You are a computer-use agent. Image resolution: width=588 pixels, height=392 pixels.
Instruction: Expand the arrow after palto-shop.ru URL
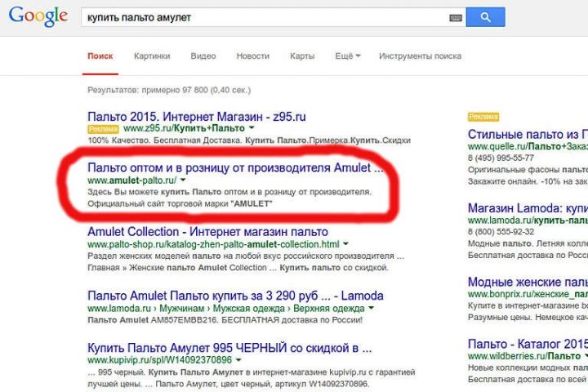click(x=346, y=244)
